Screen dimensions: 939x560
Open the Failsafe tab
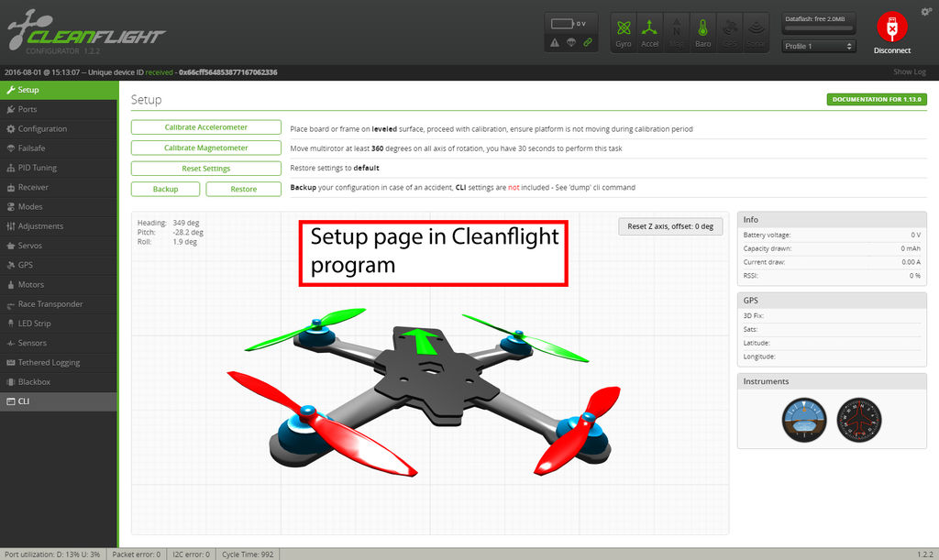coord(59,148)
